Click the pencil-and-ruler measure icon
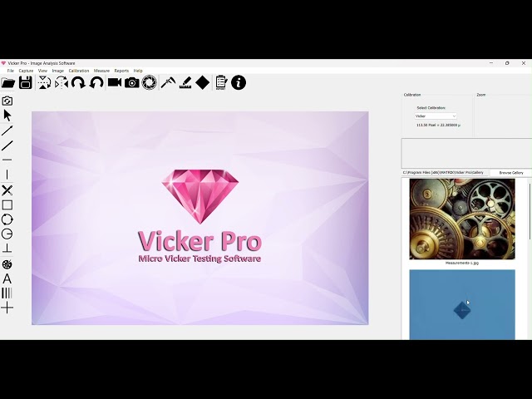Viewport: 532px width, 399px height. 185,83
